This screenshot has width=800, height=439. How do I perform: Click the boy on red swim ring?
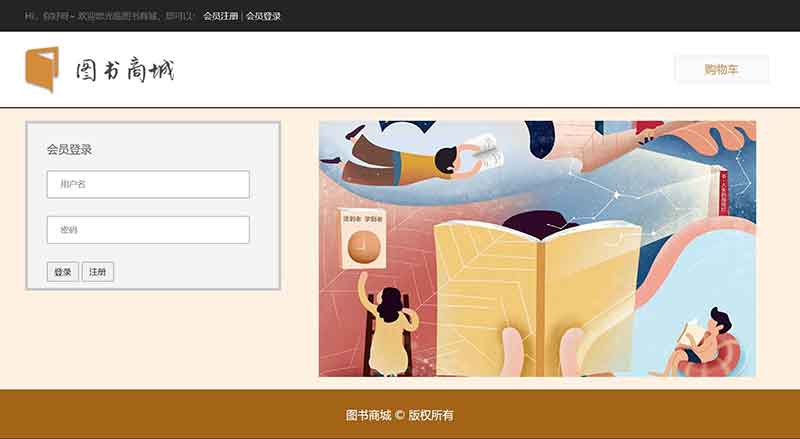click(x=707, y=343)
